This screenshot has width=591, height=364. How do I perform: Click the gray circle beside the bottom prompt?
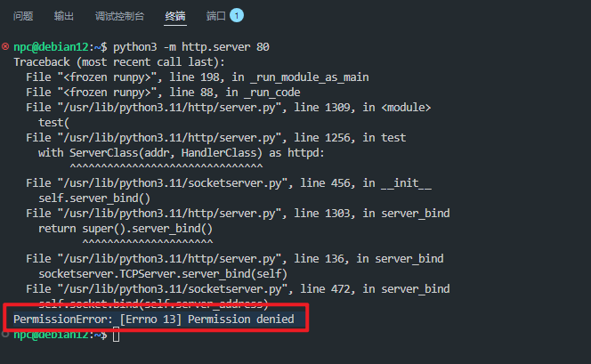5,334
